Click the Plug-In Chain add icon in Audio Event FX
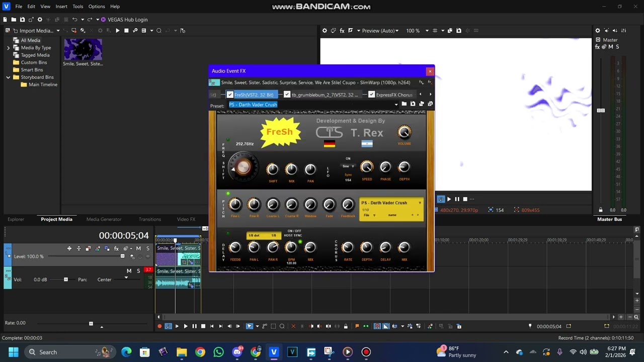Screen dimensions: 644x362 point(421,82)
